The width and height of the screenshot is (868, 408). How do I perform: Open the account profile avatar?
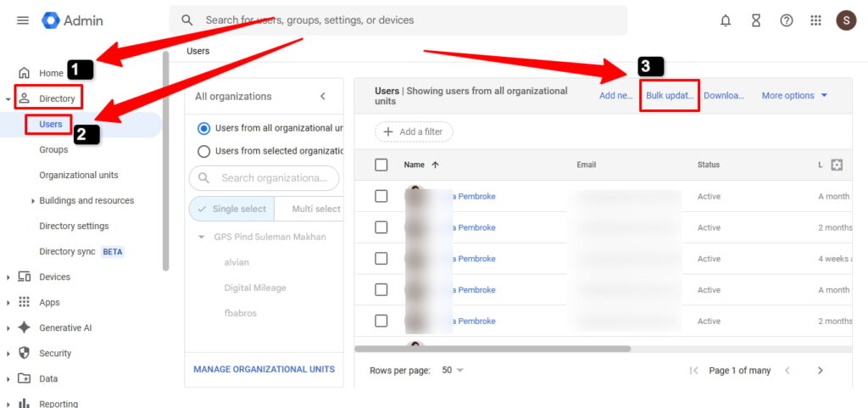pos(846,20)
